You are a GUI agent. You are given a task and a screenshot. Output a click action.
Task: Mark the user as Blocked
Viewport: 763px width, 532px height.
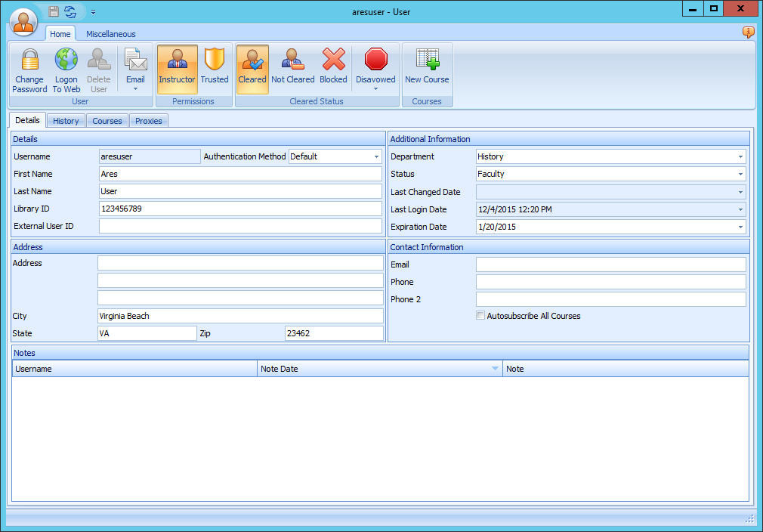tap(333, 70)
